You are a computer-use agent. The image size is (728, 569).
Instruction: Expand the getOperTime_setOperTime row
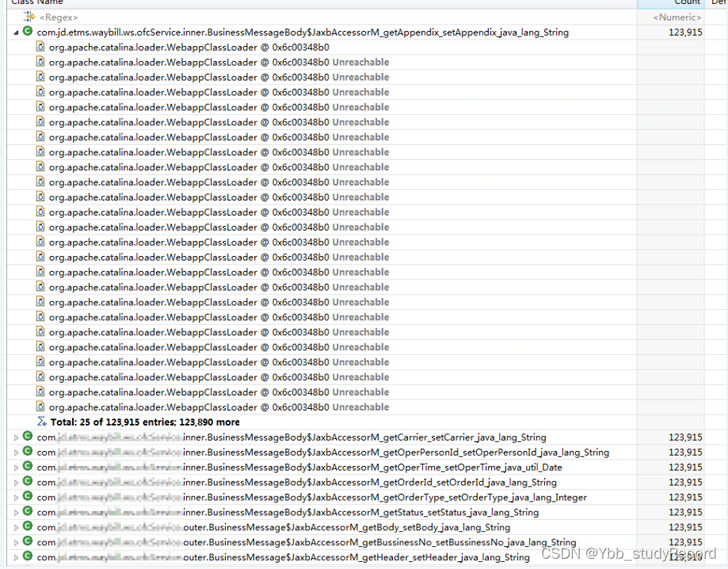pyautogui.click(x=17, y=468)
